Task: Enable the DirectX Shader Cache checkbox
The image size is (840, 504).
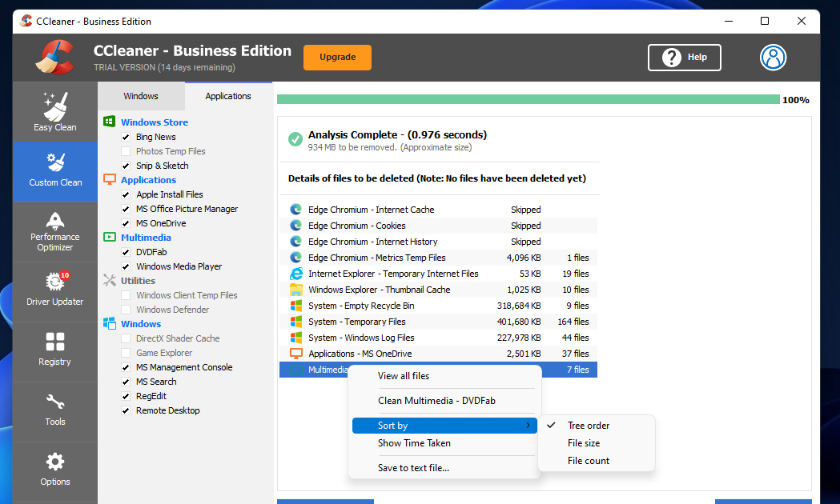Action: pyautogui.click(x=126, y=338)
